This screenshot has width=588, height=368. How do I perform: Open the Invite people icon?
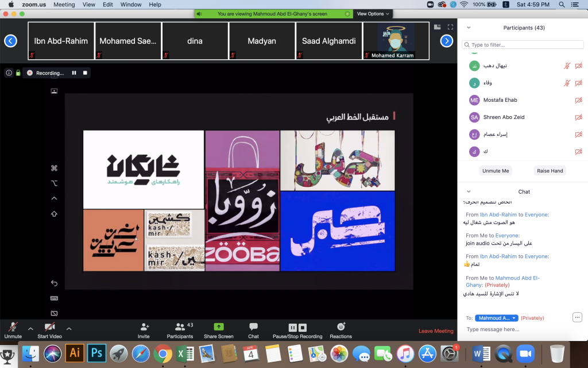pos(144,327)
